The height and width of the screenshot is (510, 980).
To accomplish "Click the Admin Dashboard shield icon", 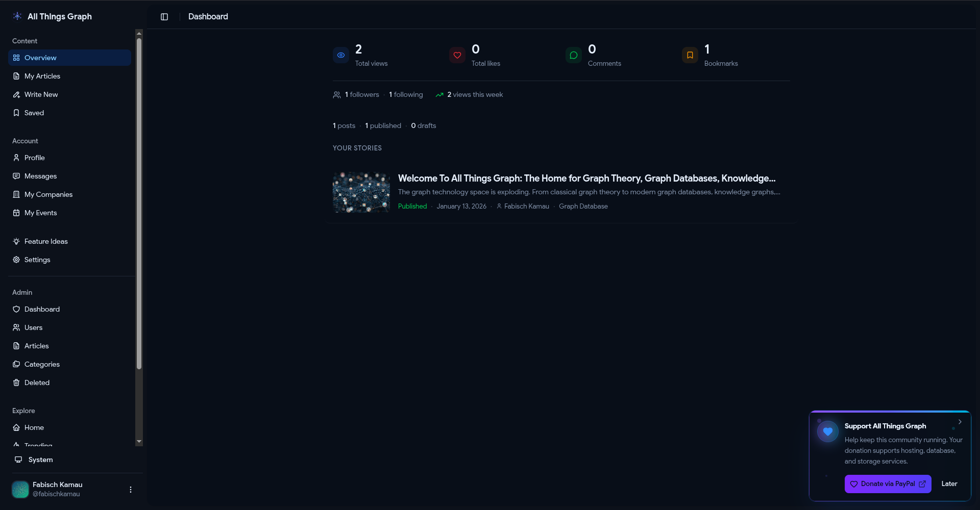I will (16, 309).
